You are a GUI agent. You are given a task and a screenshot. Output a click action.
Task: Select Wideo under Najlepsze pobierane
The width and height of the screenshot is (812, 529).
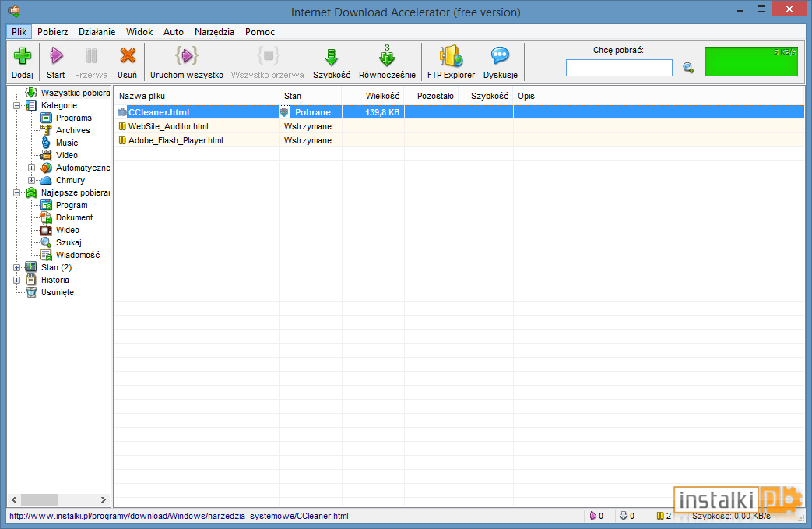click(67, 230)
